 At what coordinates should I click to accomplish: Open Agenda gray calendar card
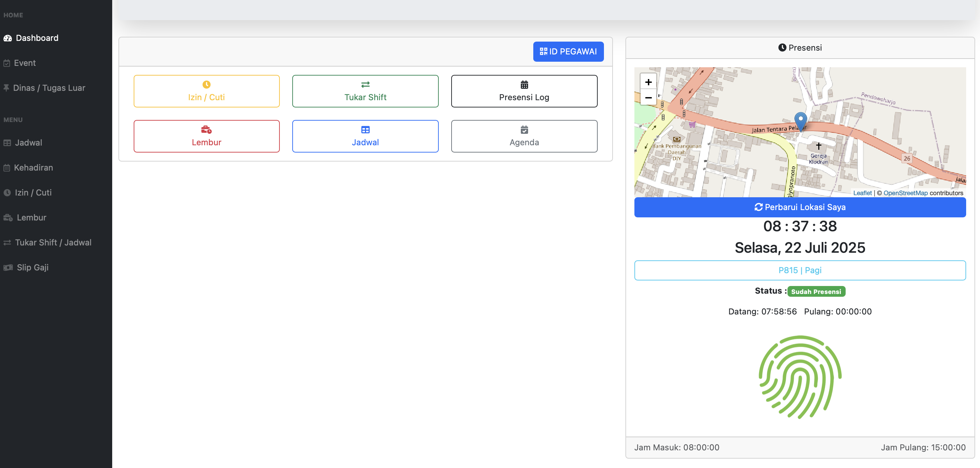524,136
